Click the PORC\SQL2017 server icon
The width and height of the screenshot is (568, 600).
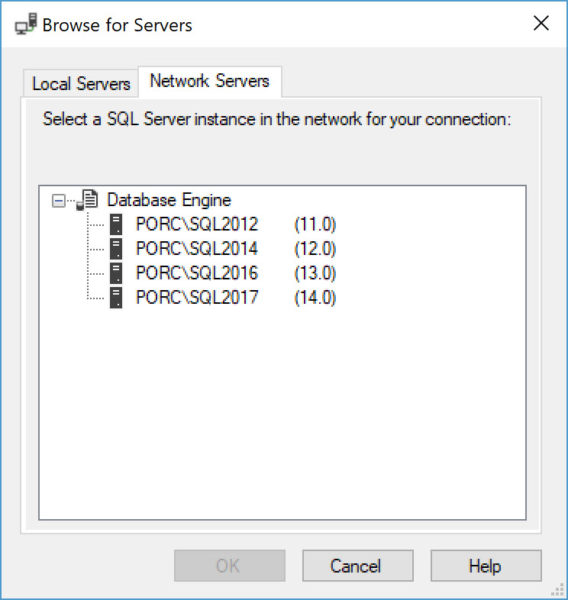coord(116,298)
